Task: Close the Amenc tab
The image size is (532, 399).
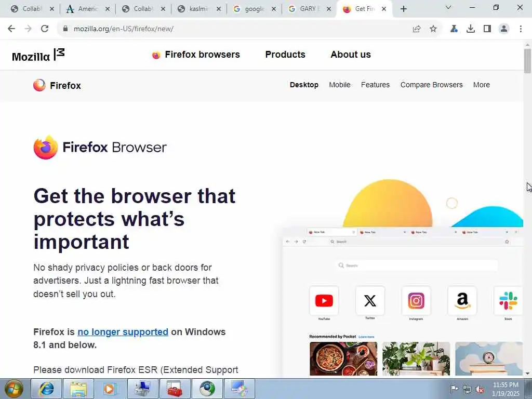Action: click(x=108, y=9)
